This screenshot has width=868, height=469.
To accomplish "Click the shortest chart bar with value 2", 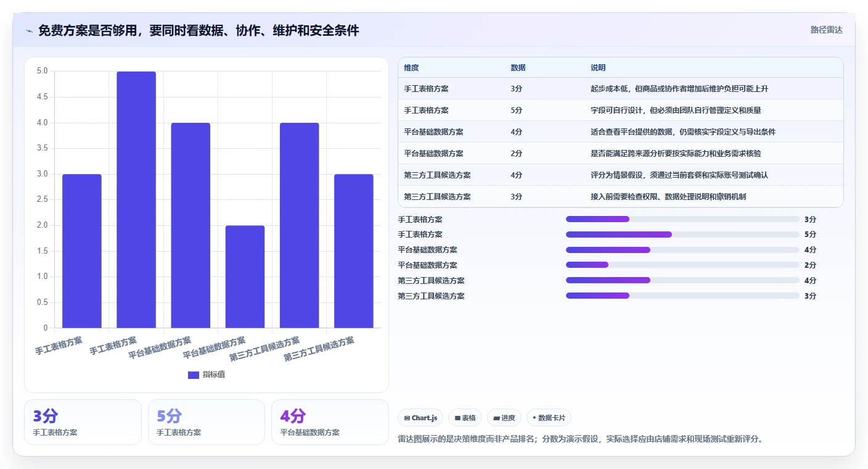I will pyautogui.click(x=245, y=276).
